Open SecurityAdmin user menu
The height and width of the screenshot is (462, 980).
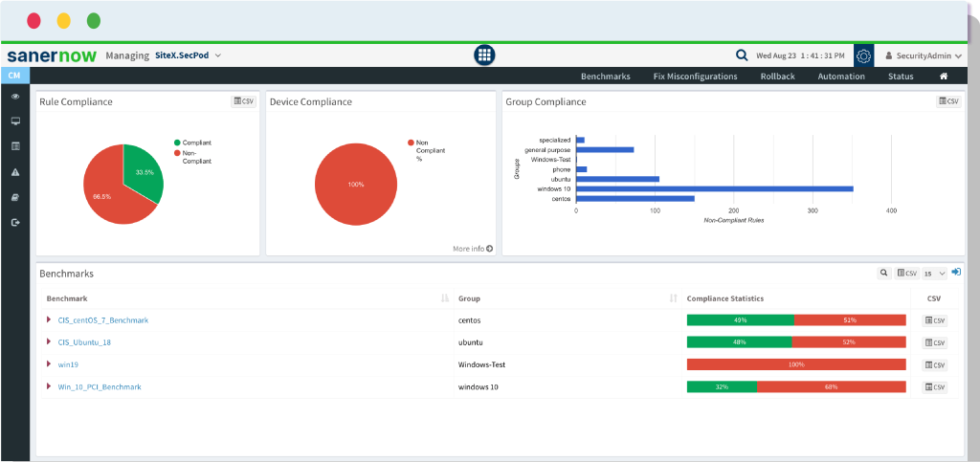coord(923,55)
